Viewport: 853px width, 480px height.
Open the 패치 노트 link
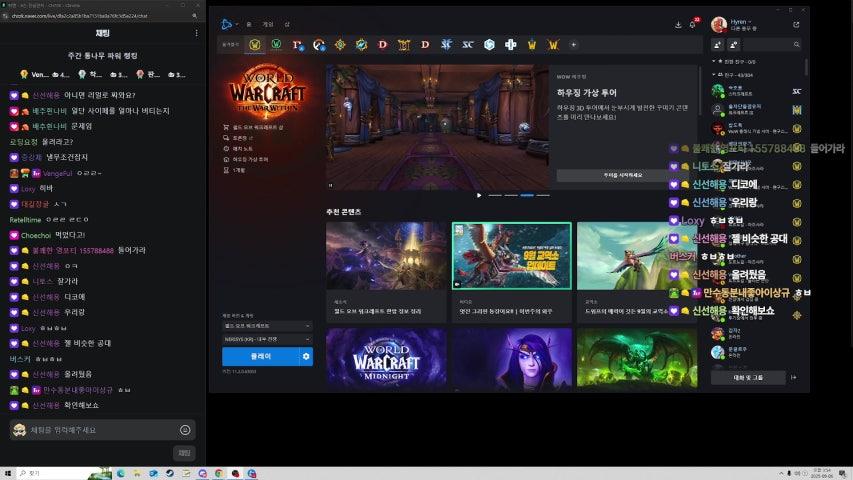click(238, 149)
